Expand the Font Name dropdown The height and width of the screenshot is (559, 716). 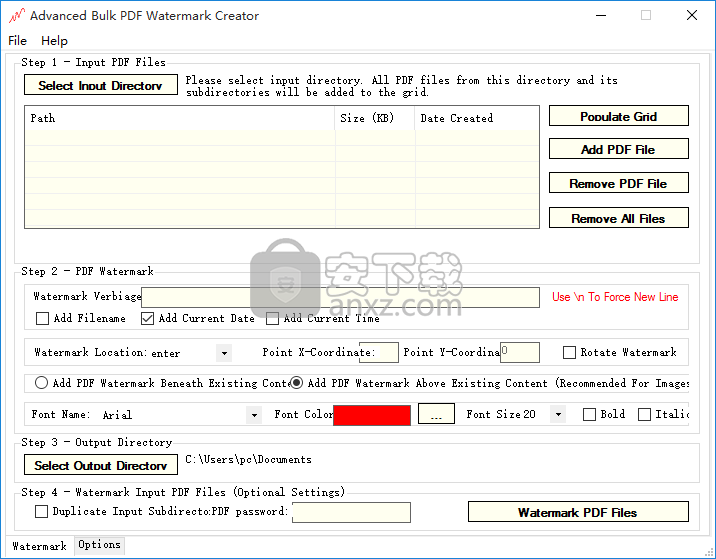254,415
